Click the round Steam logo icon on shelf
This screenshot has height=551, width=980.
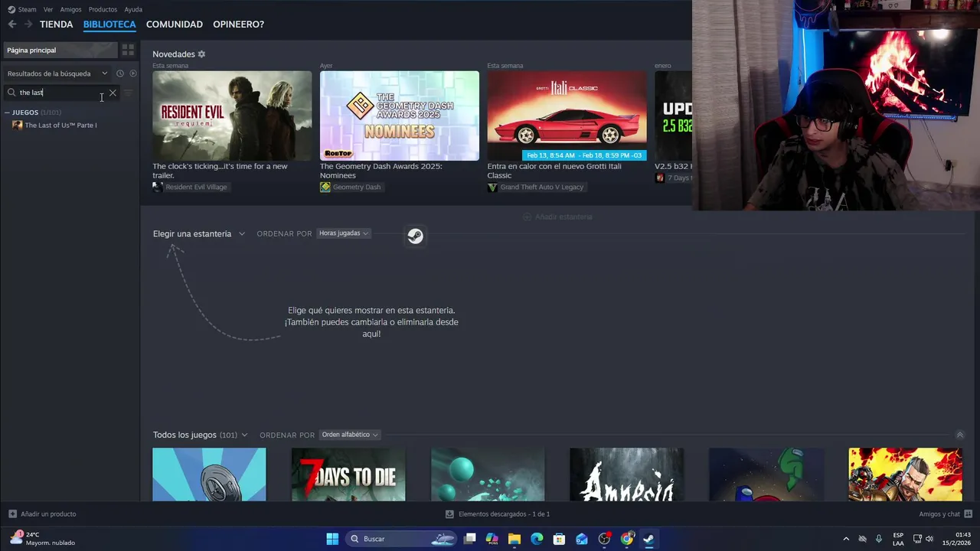pos(415,236)
